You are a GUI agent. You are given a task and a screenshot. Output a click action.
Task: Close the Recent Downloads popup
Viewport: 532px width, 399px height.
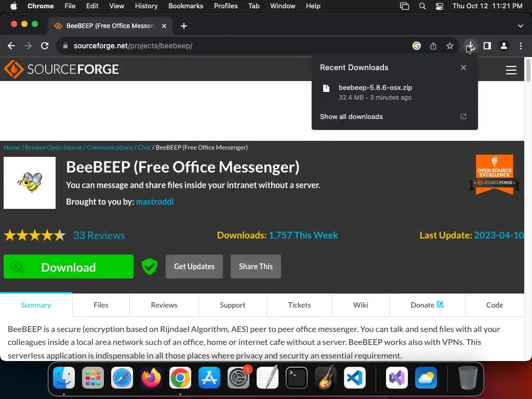463,68
